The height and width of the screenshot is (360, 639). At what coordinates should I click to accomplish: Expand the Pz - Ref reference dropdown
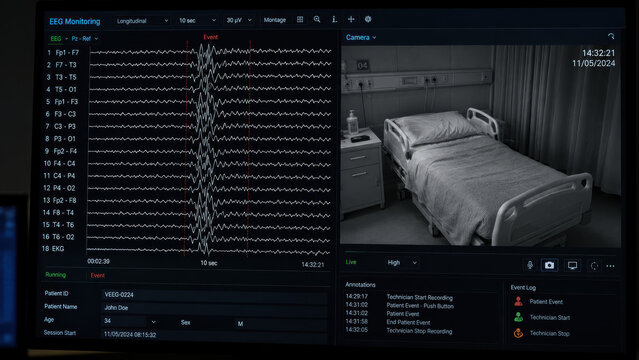85,39
